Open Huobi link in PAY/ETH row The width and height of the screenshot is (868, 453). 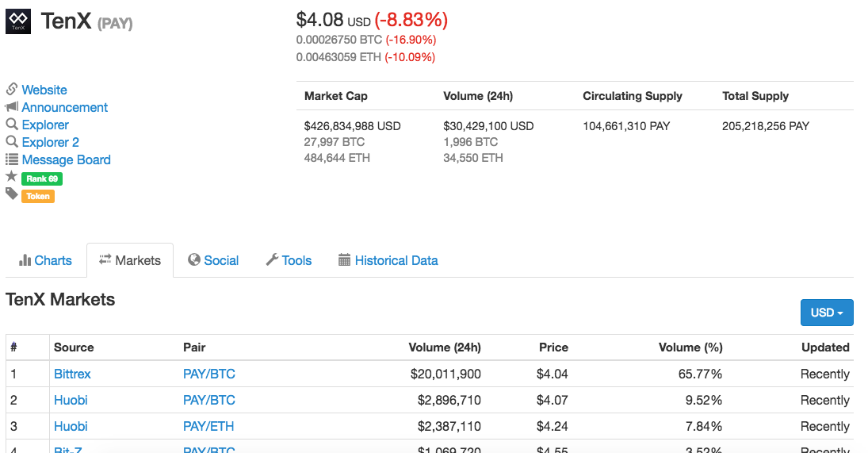71,426
